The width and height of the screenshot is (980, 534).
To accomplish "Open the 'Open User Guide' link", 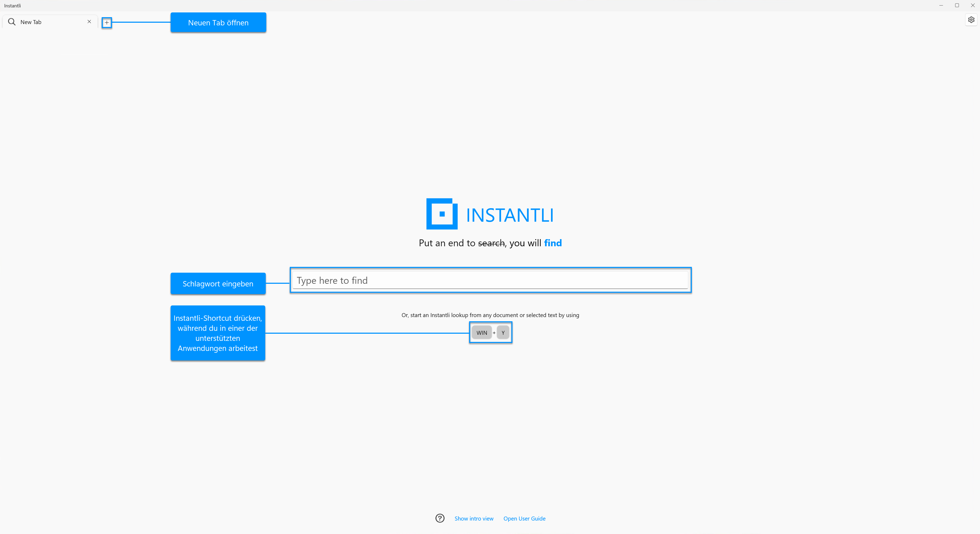I will coord(524,518).
